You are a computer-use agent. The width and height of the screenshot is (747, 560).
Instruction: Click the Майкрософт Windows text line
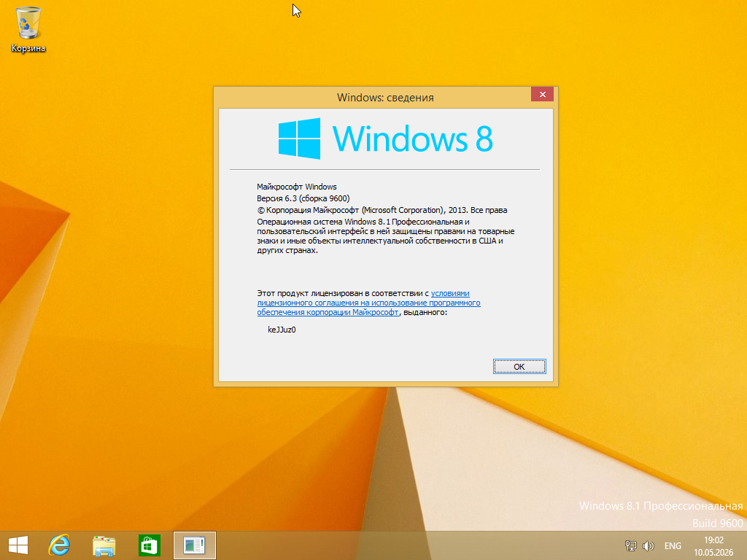point(297,187)
